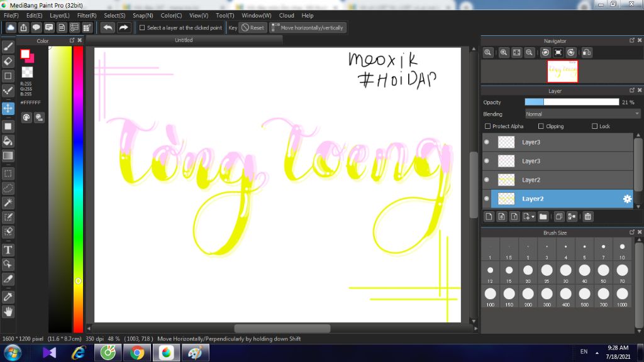This screenshot has width=644, height=362.
Task: Add a new layer folder
Action: click(x=543, y=217)
